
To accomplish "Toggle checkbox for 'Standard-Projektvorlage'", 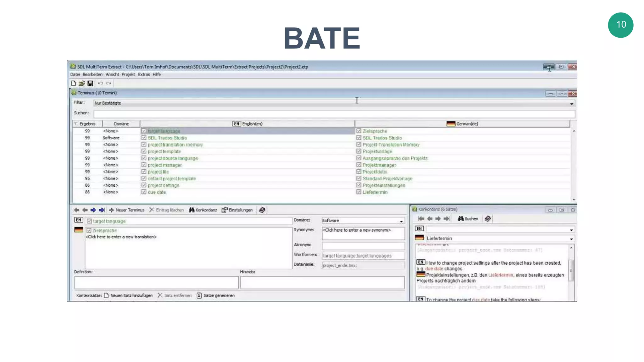I will click(359, 178).
